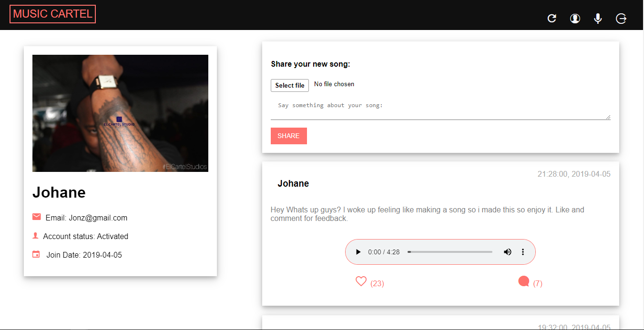Click the join date calendar icon
This screenshot has height=330, width=644.
(36, 254)
